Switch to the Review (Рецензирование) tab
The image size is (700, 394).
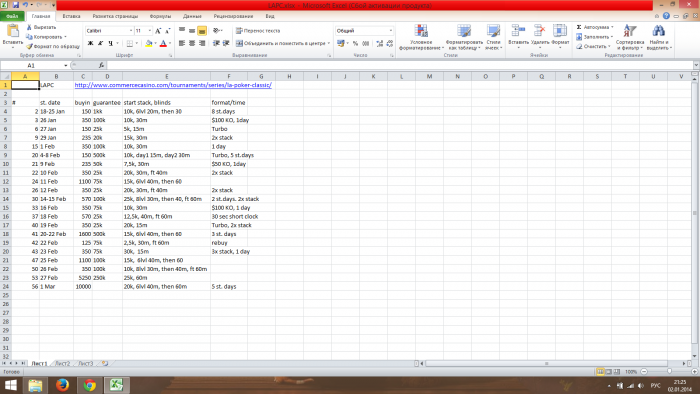pyautogui.click(x=233, y=16)
